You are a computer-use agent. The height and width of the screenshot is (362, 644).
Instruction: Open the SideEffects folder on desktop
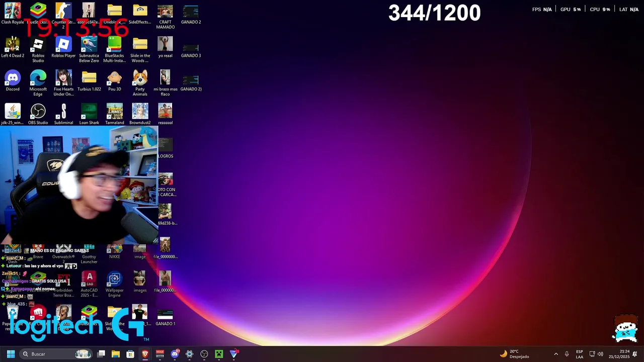140,14
